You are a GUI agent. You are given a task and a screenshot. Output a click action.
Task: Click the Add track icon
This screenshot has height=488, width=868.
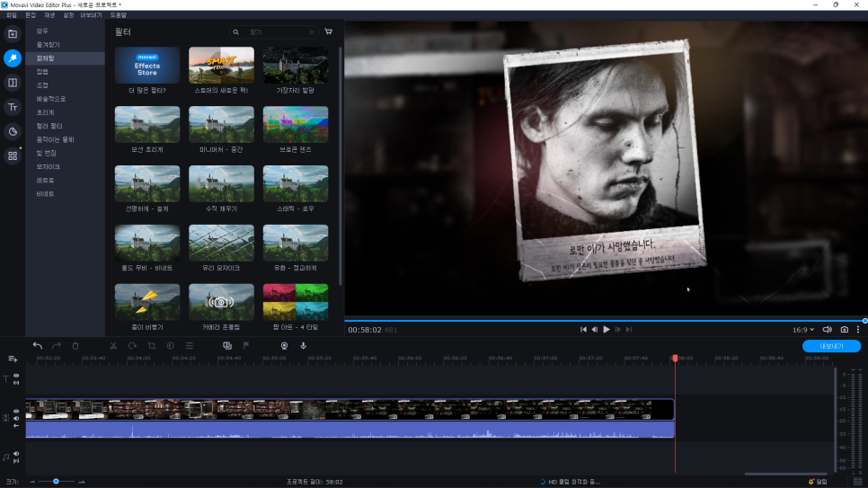click(13, 359)
